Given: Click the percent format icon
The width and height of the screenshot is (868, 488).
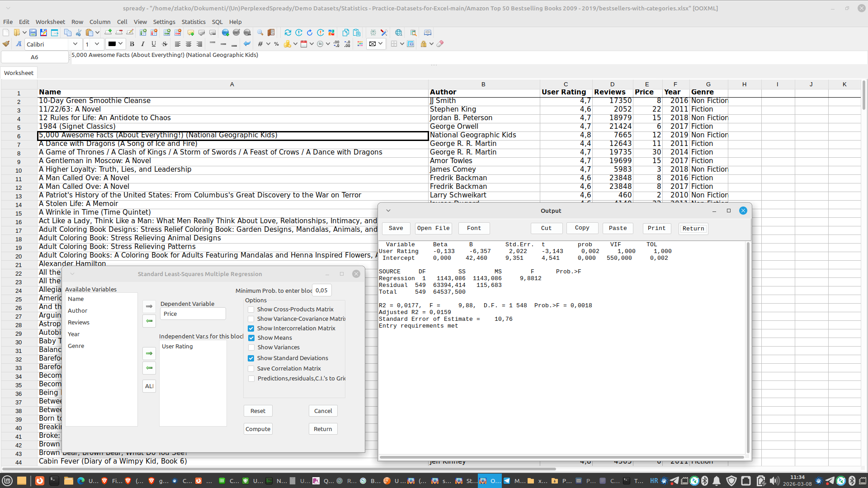Looking at the screenshot, I should pyautogui.click(x=276, y=44).
